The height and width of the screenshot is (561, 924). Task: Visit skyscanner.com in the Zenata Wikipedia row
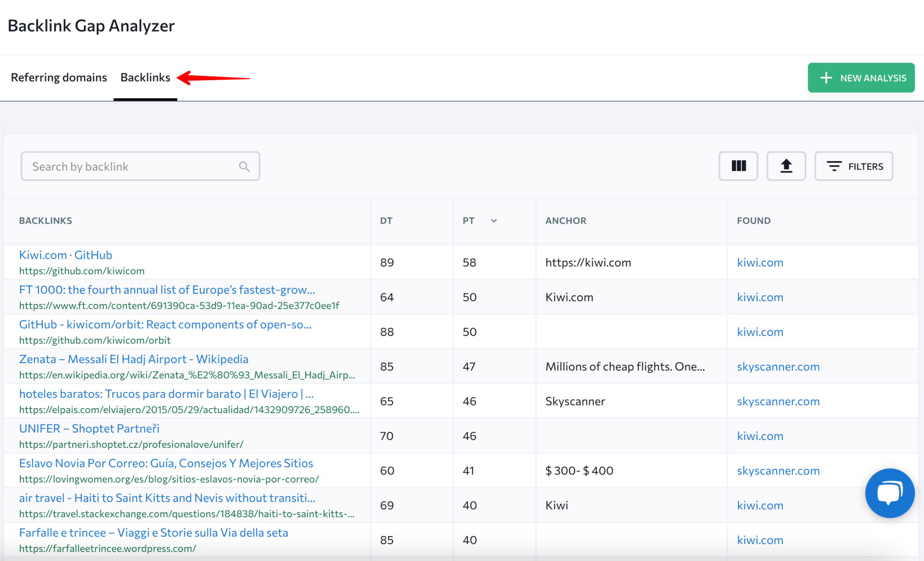pos(778,367)
